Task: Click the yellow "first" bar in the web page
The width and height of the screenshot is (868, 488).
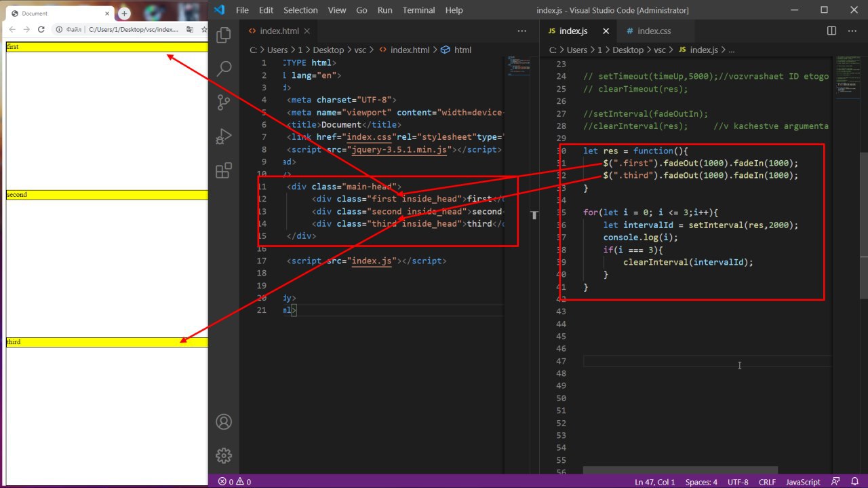Action: click(107, 48)
